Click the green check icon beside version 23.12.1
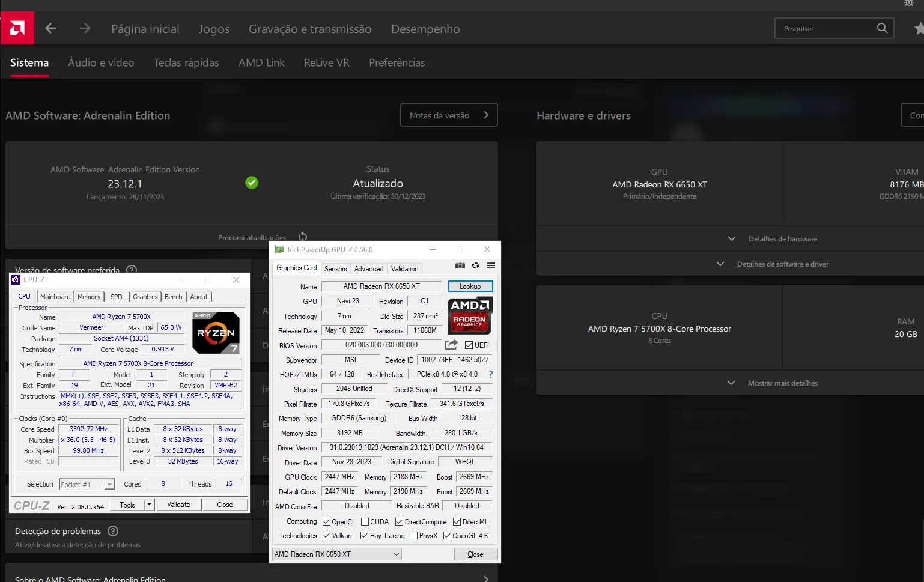924x582 pixels. coord(252,183)
